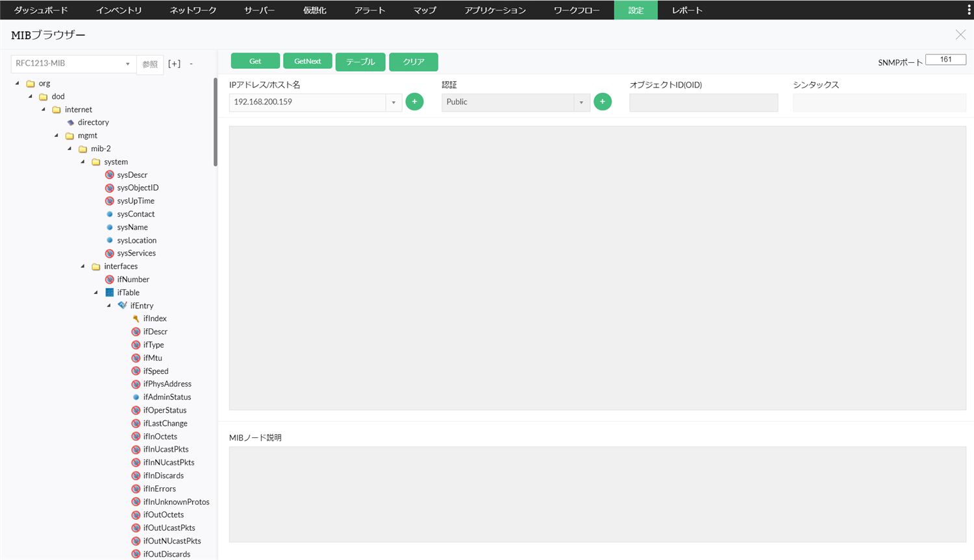Open the 仮想化 menu

pos(314,10)
